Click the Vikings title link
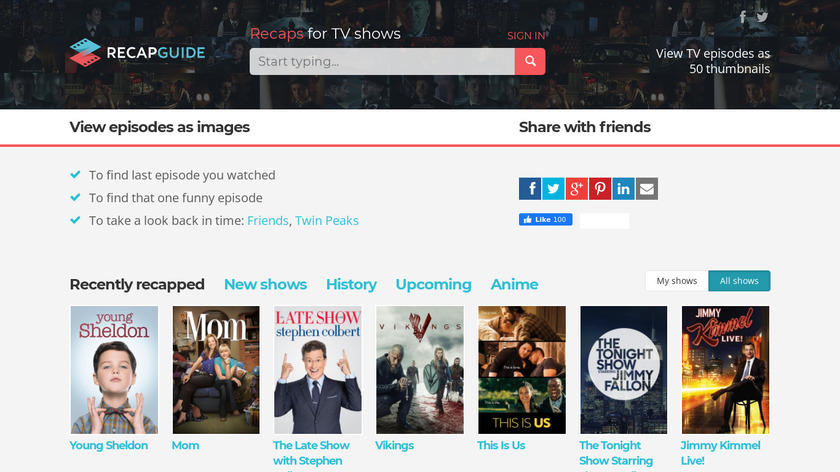This screenshot has height=472, width=840. click(394, 445)
